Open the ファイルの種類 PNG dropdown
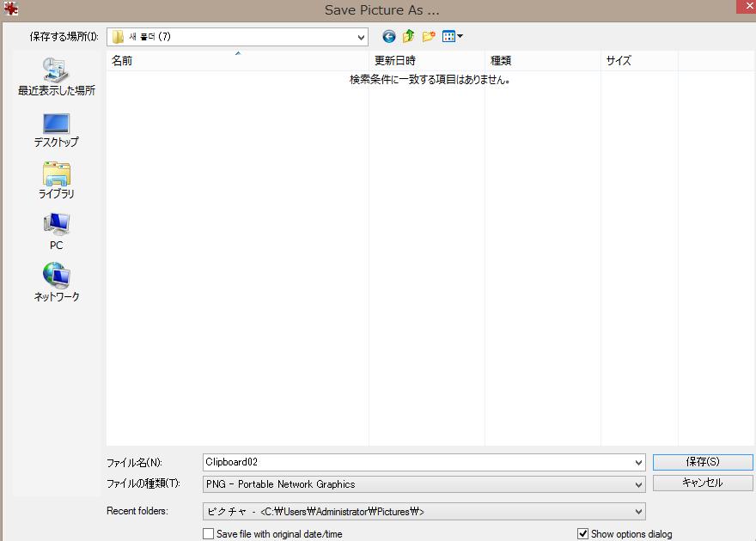Image resolution: width=756 pixels, height=541 pixels. [637, 484]
